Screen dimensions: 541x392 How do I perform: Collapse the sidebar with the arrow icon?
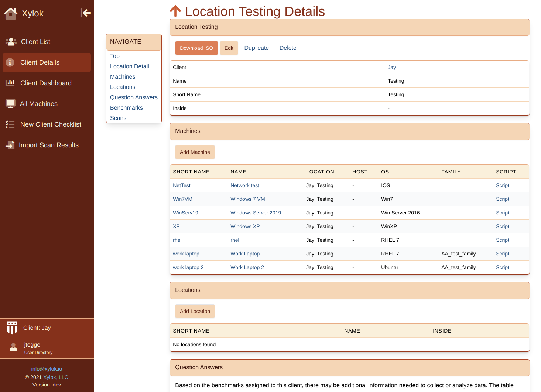[x=86, y=13]
